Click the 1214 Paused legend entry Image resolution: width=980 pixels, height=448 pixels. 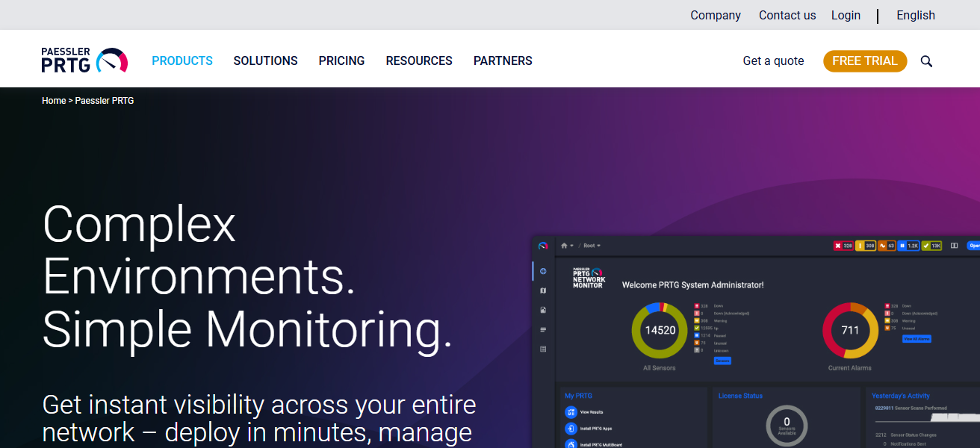point(710,335)
